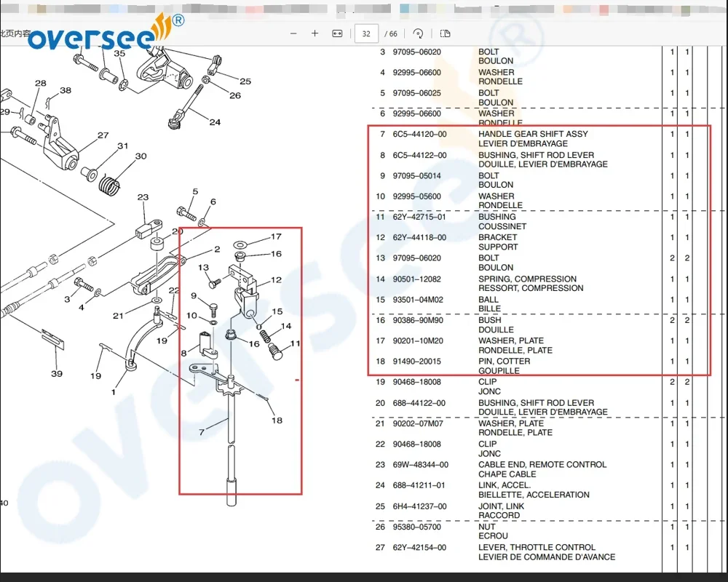
Task: Rotate the page clockwise
Action: click(x=418, y=33)
